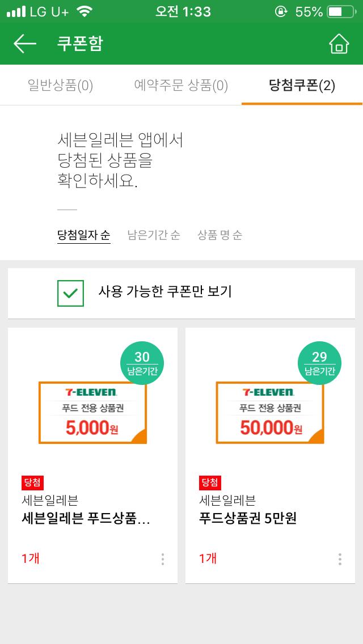This screenshot has width=363, height=644.
Task: Uncheck 사용 가능한 쿠폰만 보기 checkbox
Action: tap(70, 293)
